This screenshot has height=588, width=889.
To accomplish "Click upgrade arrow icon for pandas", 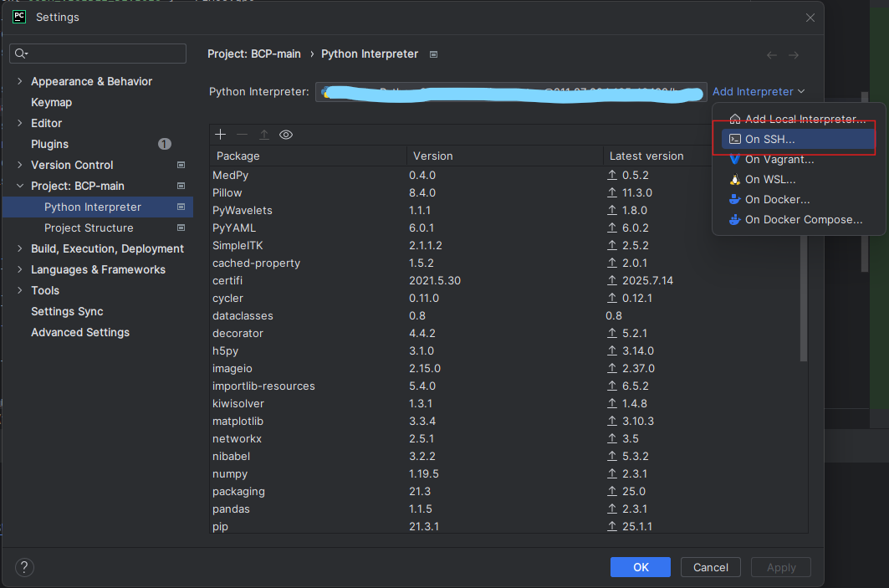I will 611,509.
